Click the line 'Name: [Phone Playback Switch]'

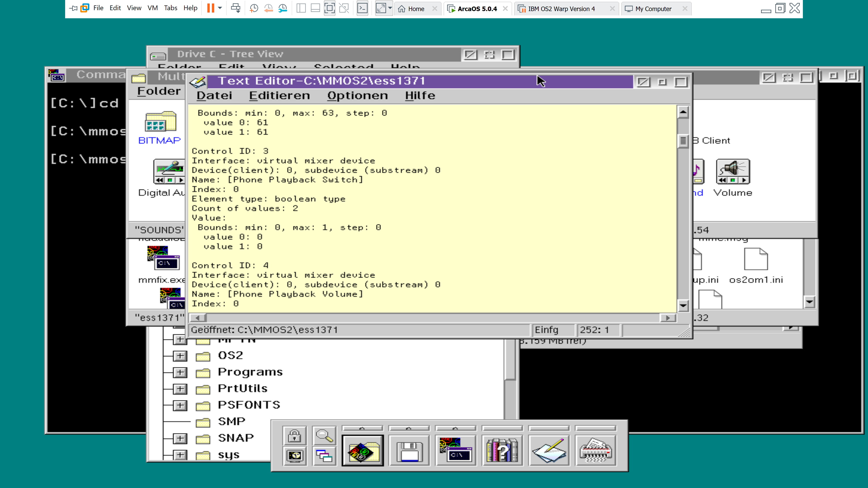click(277, 180)
